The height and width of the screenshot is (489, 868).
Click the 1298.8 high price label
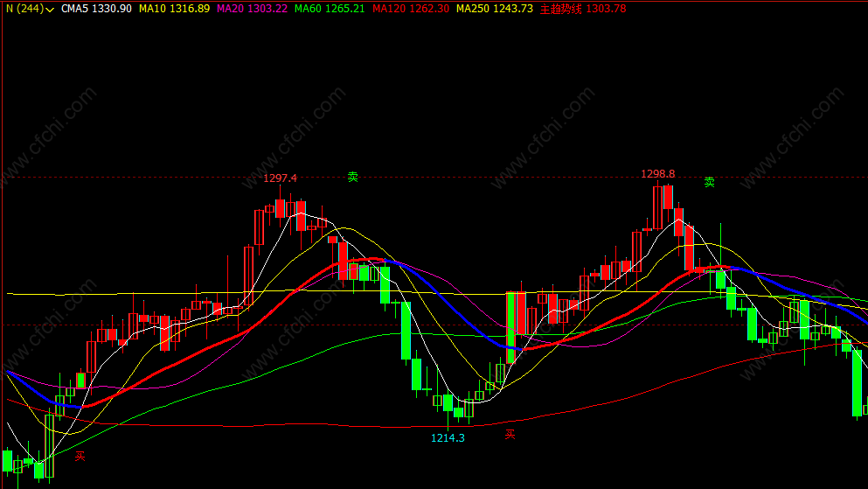point(657,174)
